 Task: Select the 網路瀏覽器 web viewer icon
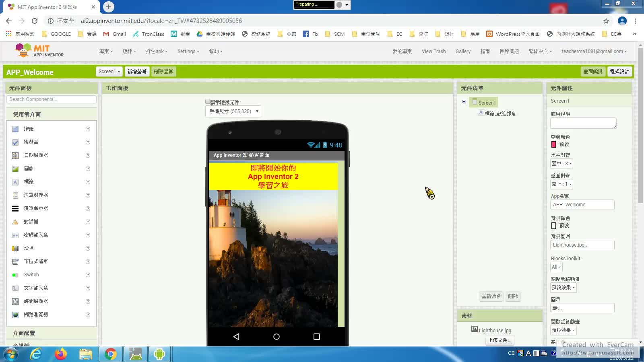(x=15, y=315)
